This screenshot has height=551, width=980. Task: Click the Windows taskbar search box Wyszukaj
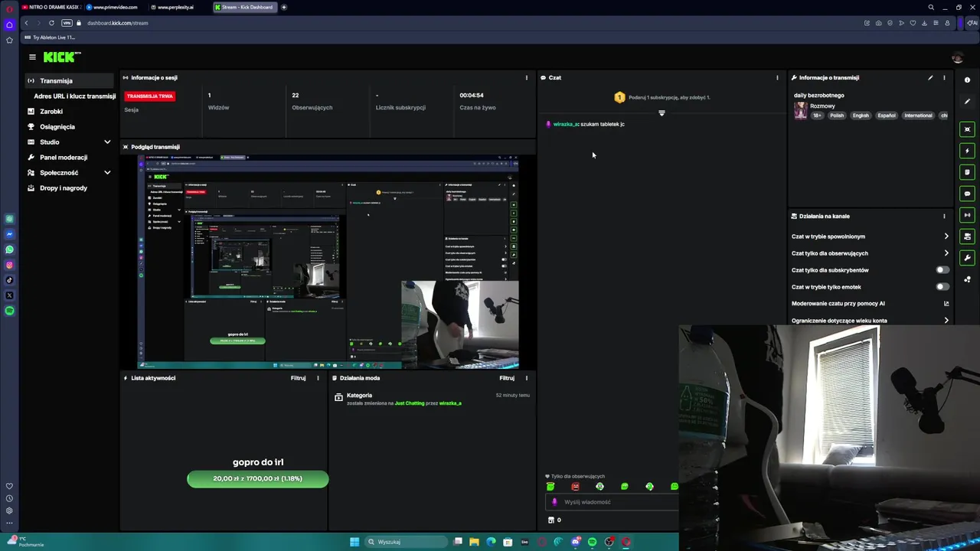click(x=406, y=542)
